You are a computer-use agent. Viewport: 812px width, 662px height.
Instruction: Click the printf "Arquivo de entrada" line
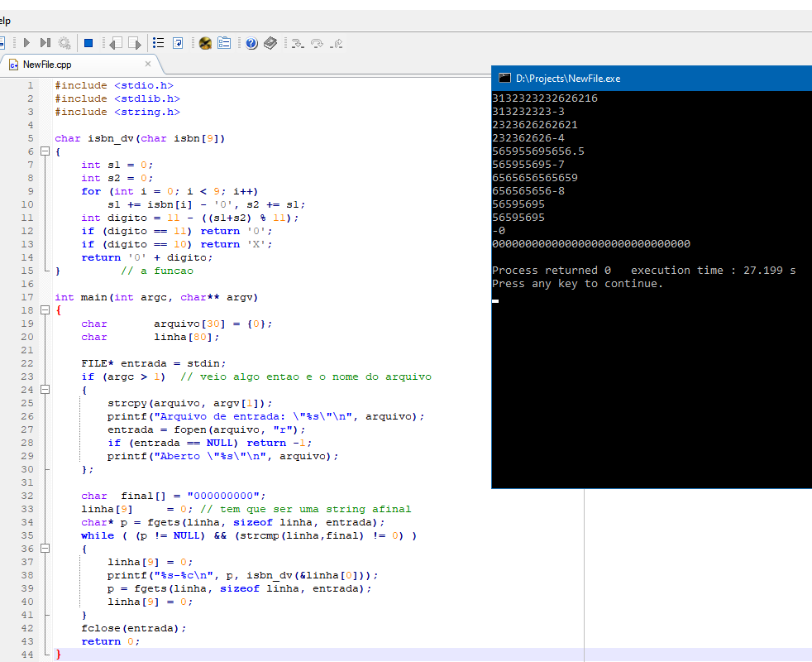pyautogui.click(x=266, y=416)
